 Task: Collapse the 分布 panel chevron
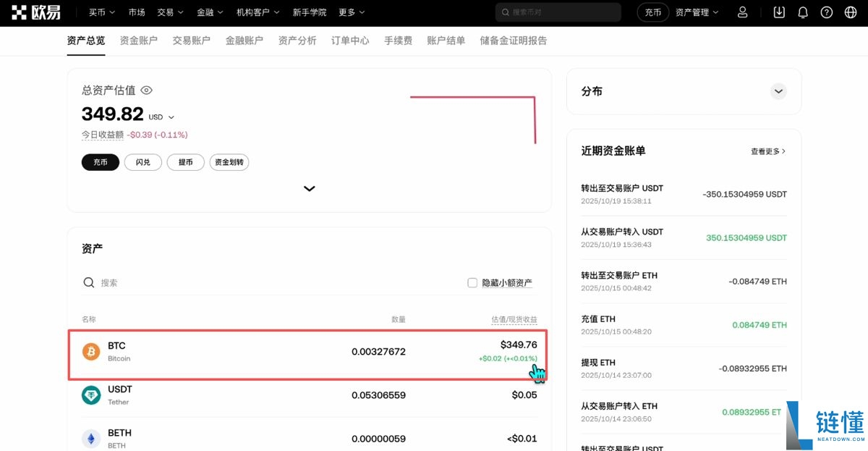pyautogui.click(x=778, y=91)
